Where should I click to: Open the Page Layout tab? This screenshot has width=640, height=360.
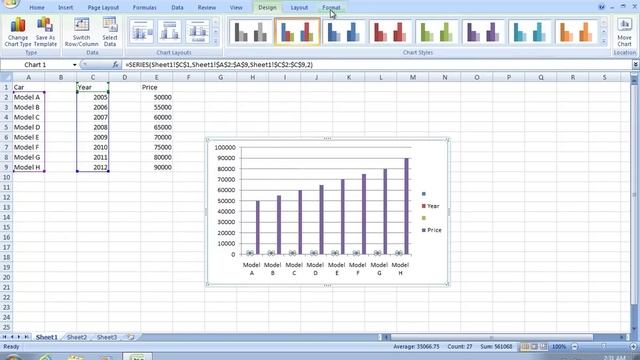click(x=103, y=7)
